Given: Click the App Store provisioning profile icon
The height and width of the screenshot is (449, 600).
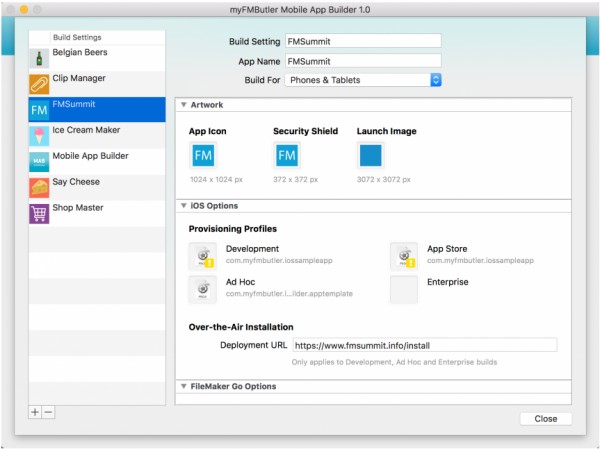Looking at the screenshot, I should (404, 256).
